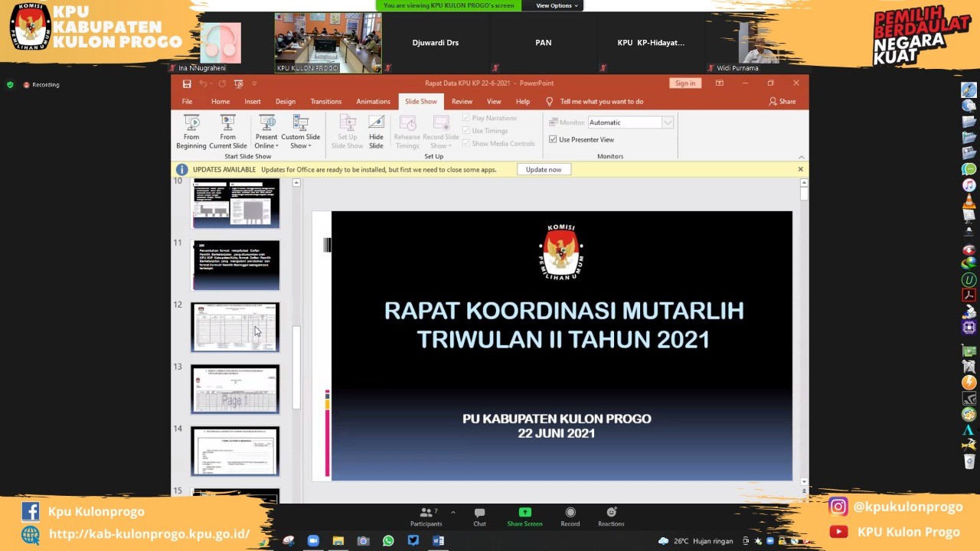The width and height of the screenshot is (980, 551).
Task: Select slide 13 thumbnail
Action: pyautogui.click(x=235, y=390)
